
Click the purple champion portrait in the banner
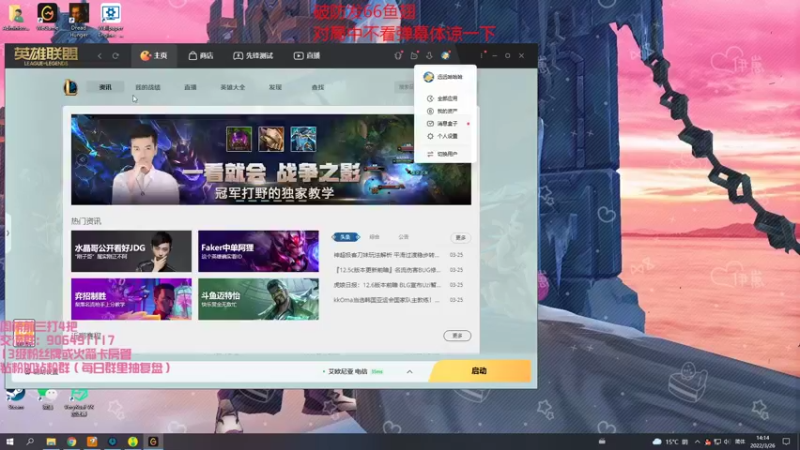239,139
